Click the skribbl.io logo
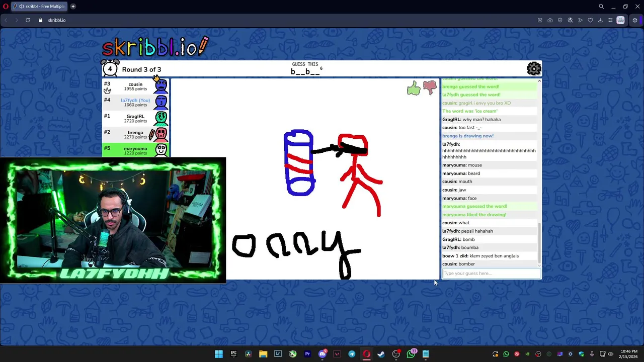Screen dimensions: 644x362 [x=155, y=46]
